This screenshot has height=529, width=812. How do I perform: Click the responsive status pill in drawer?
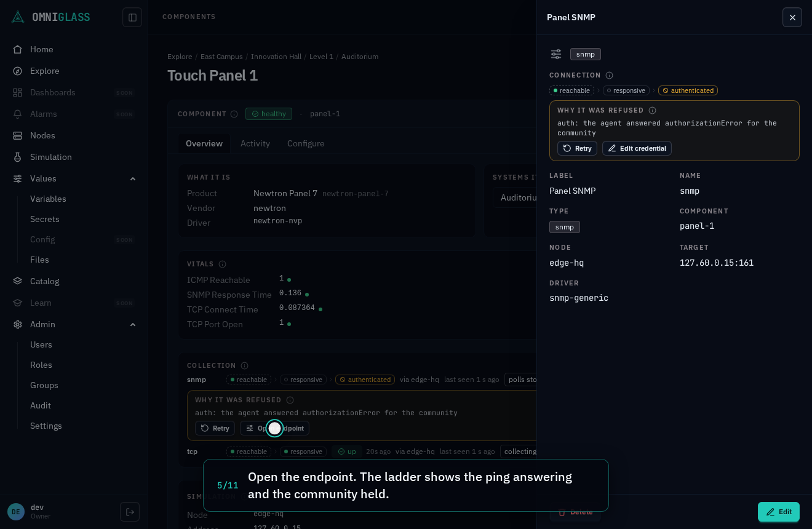pyautogui.click(x=626, y=90)
